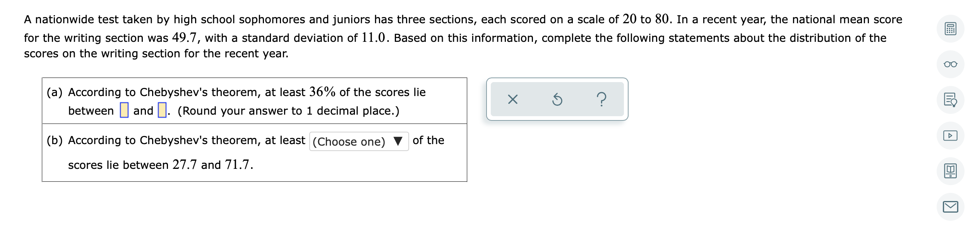Reset the problem using the circular arrow
Viewport: 980px width, 244px height.
point(558,100)
